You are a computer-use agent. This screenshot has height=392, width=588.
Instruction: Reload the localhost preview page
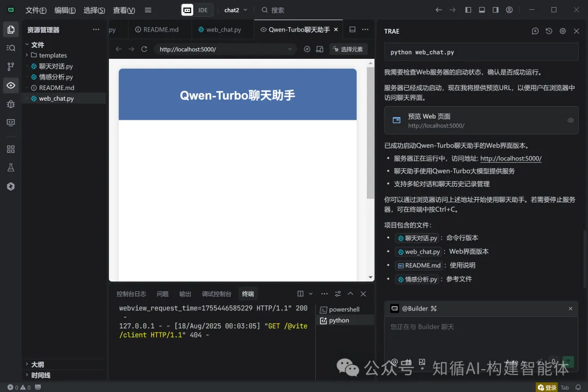(144, 49)
